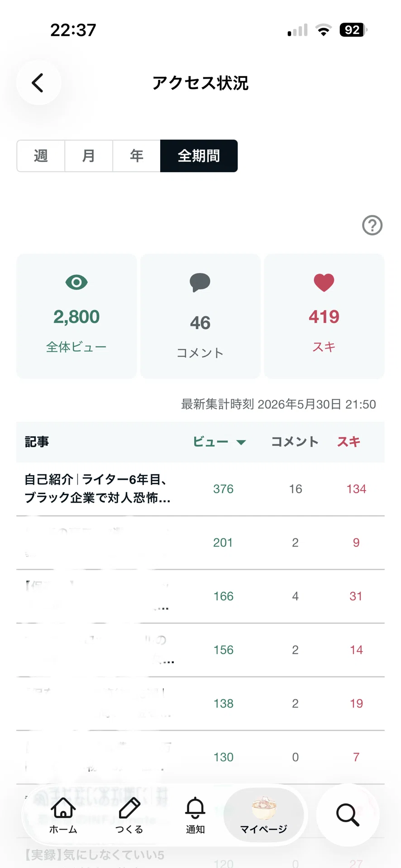Sort articles by スキ column
401x868 pixels.
[x=348, y=442]
